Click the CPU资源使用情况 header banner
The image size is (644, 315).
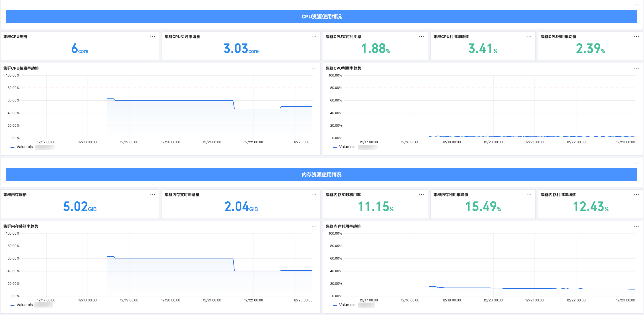pos(321,17)
